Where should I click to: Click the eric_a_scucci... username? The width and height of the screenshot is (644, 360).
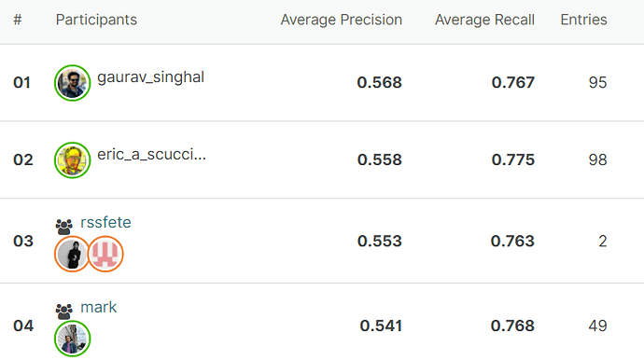[151, 154]
